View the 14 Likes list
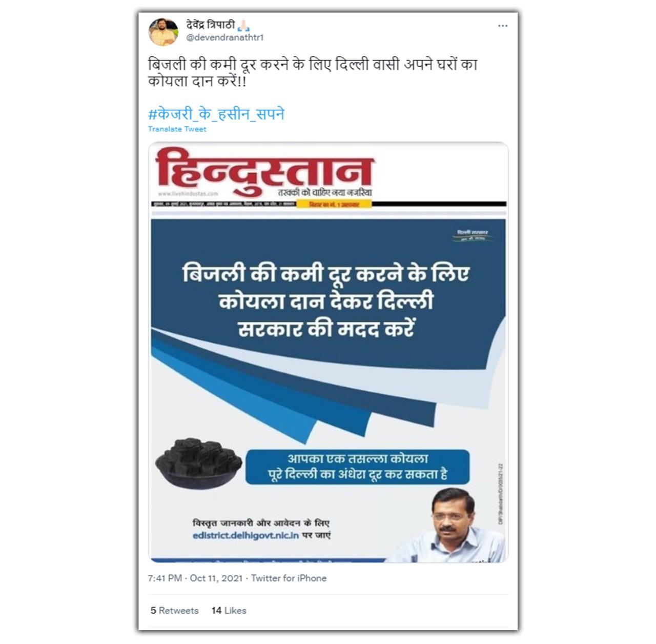Image resolution: width=656 pixels, height=644 pixels. tap(229, 610)
